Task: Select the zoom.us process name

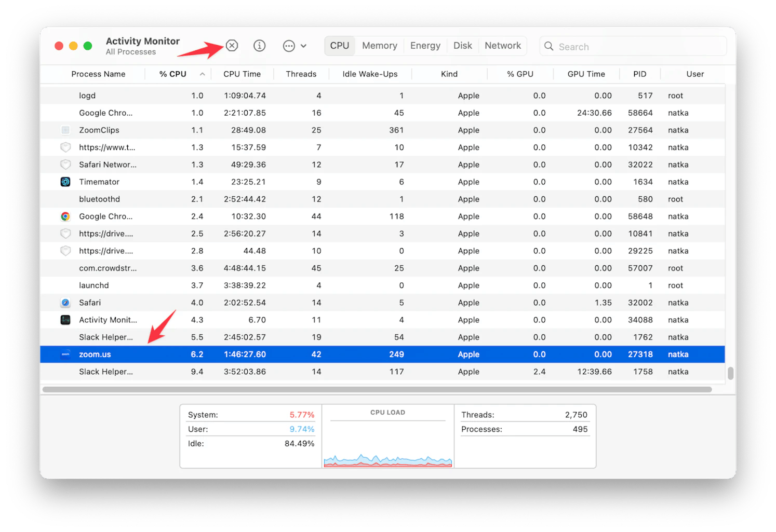Action: pyautogui.click(x=95, y=354)
